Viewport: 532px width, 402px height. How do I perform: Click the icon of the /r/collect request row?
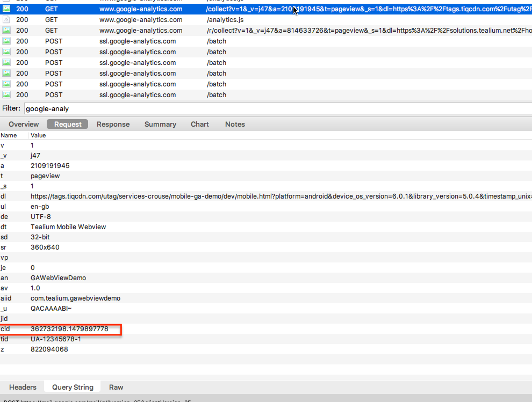[6, 31]
